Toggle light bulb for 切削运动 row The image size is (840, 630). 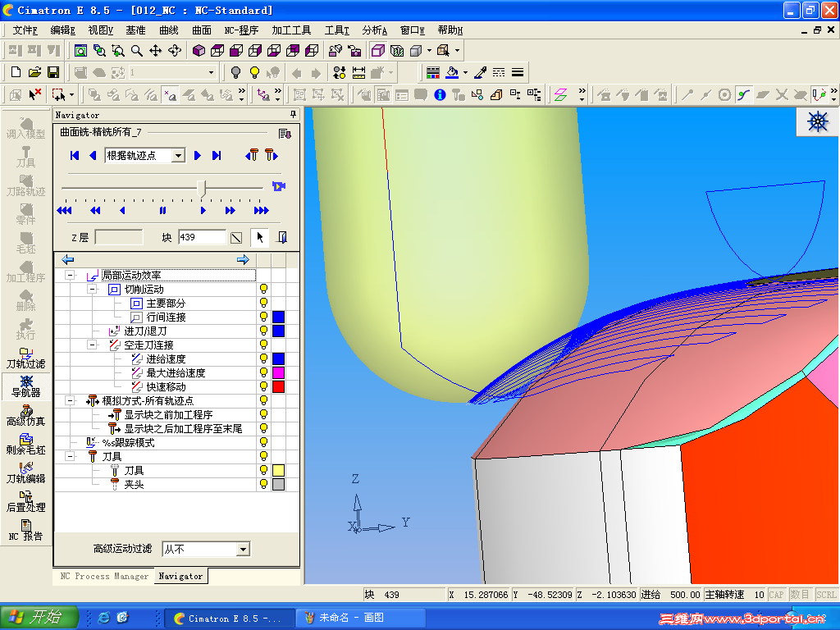(263, 290)
